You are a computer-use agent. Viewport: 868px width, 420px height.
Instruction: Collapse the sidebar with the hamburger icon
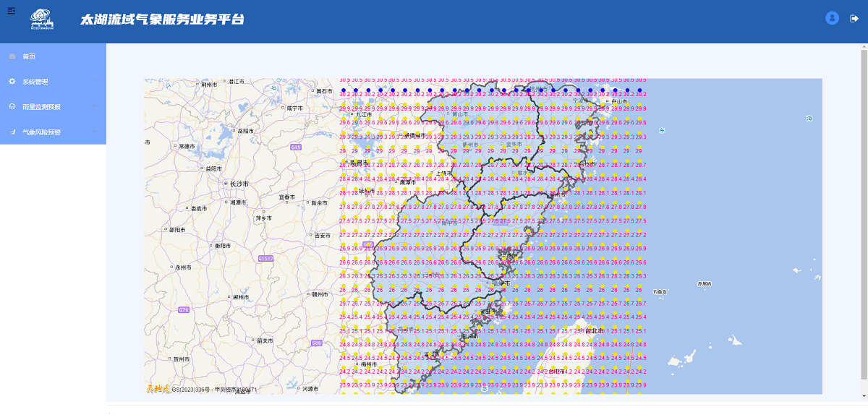click(11, 11)
